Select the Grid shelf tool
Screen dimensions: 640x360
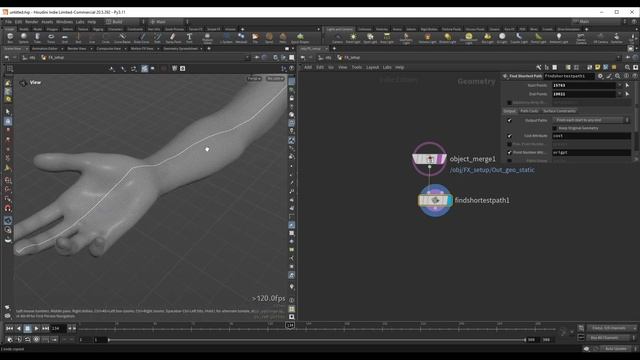point(64,38)
